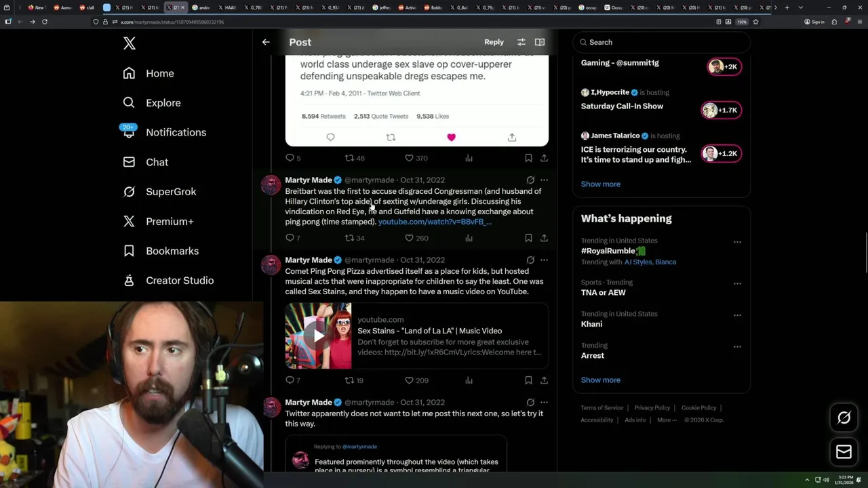Like the post with 260 likes
The height and width of the screenshot is (488, 868).
click(x=416, y=238)
